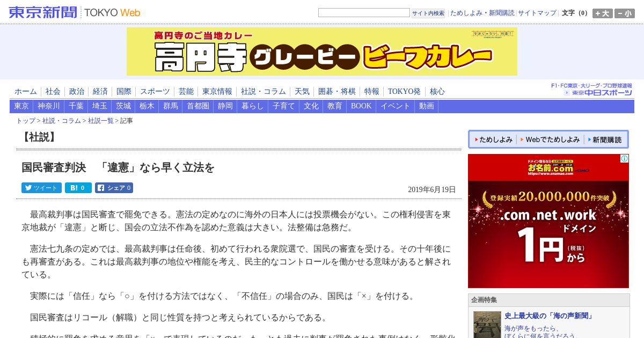The image size is (644, 338).
Task: Open the 経済 news section
Action: click(x=100, y=91)
